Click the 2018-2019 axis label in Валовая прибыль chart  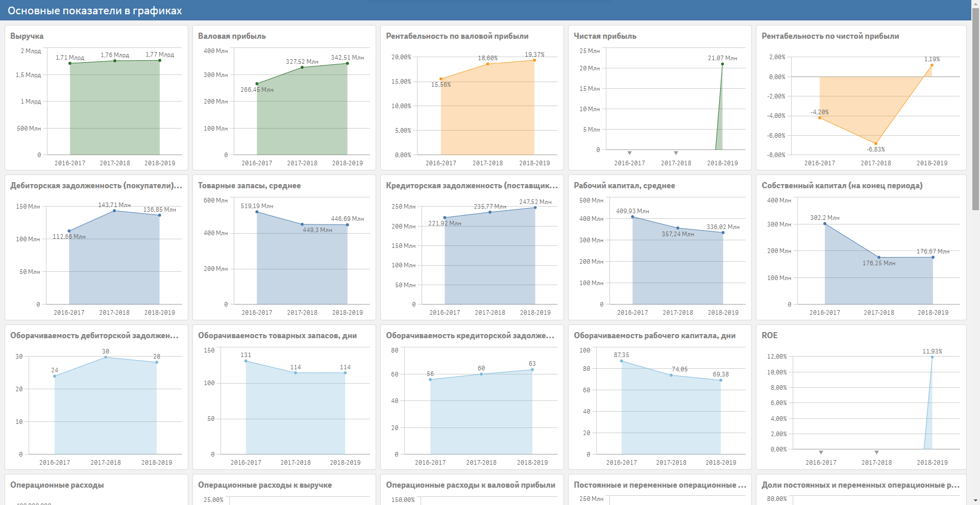348,163
